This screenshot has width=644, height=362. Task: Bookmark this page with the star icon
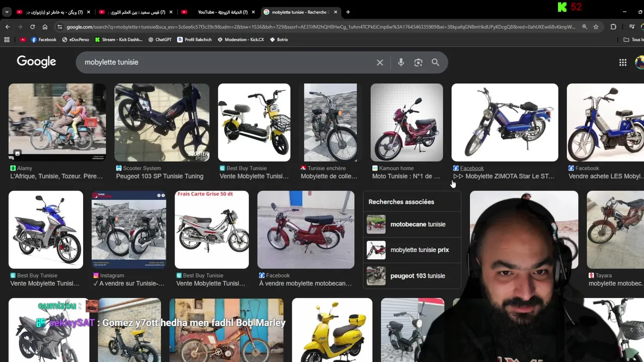click(x=596, y=27)
